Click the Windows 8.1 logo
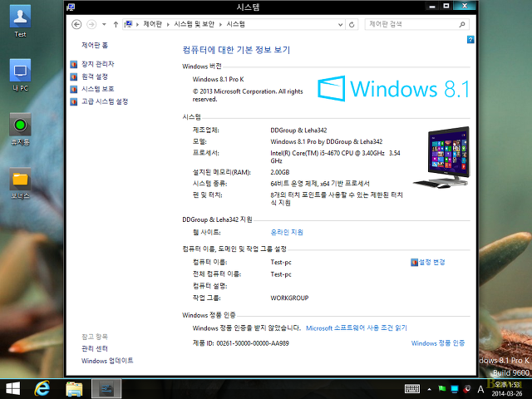 393,89
